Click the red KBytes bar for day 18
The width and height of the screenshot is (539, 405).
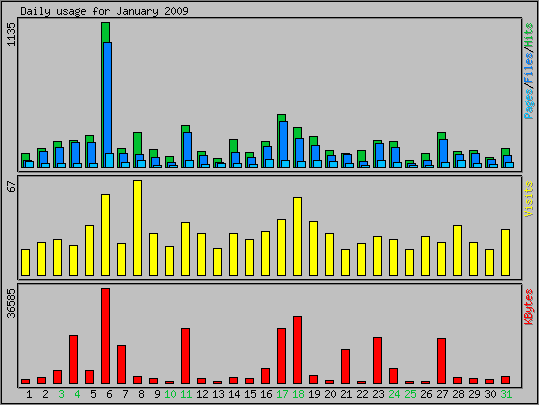pos(297,350)
